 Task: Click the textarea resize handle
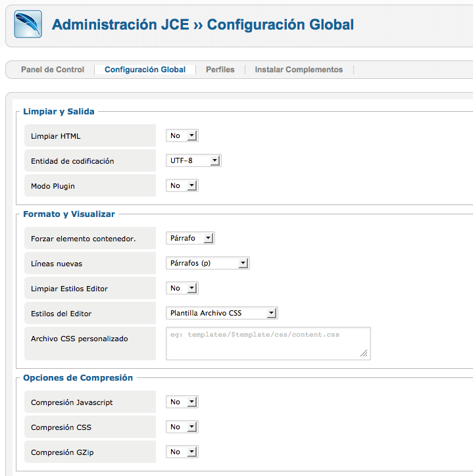click(x=364, y=353)
